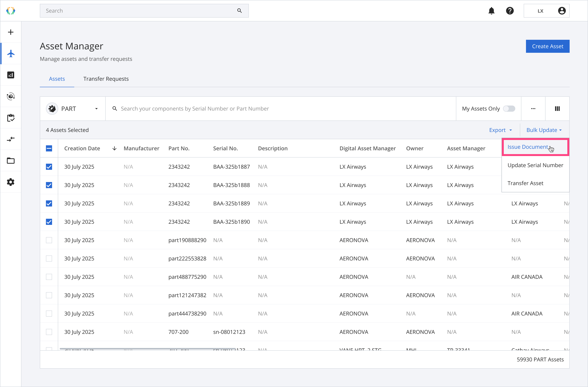Viewport: 588px width, 387px height.
Task: Click part number 707-200 cell
Action: (178, 332)
